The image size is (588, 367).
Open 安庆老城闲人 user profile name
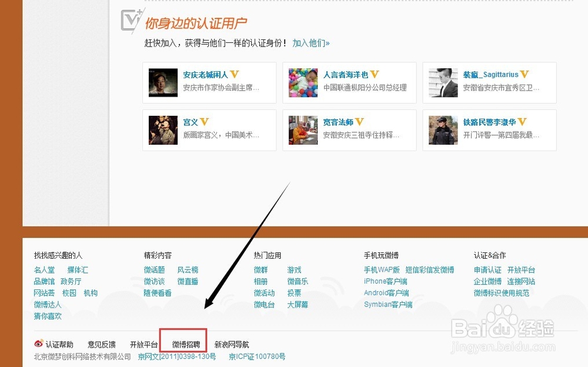[x=205, y=75]
